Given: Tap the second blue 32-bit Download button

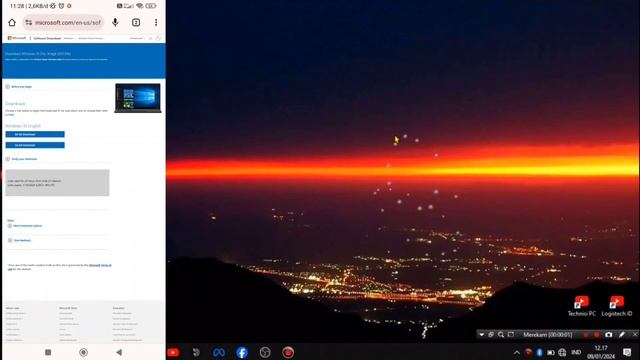Looking at the screenshot, I should (35, 145).
